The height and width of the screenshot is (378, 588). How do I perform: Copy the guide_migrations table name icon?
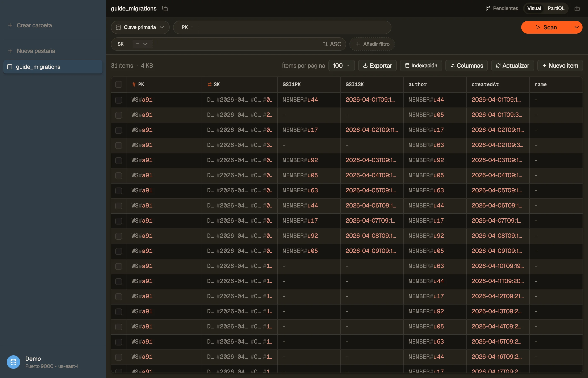pyautogui.click(x=165, y=8)
